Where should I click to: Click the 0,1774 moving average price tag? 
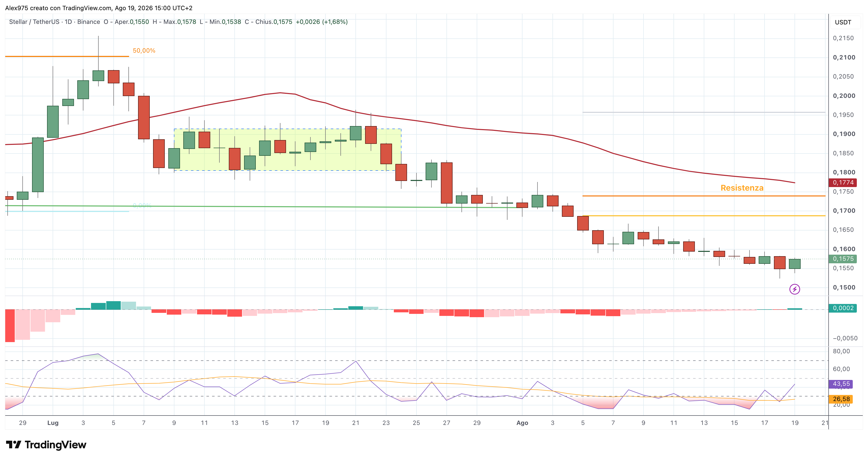click(x=843, y=182)
